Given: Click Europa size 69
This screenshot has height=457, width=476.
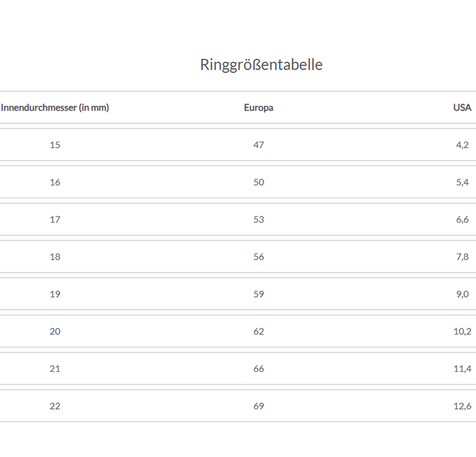Looking at the screenshot, I should [259, 406].
